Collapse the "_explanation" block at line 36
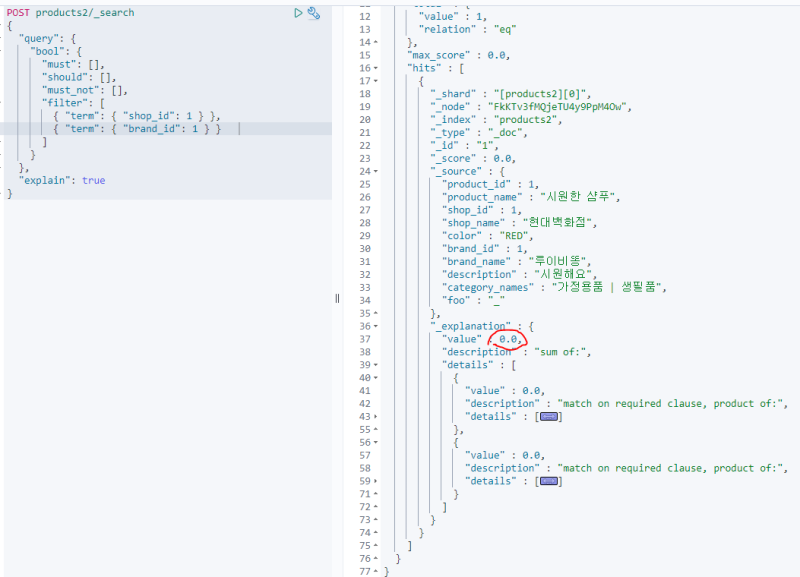This screenshot has height=577, width=800. [x=376, y=326]
